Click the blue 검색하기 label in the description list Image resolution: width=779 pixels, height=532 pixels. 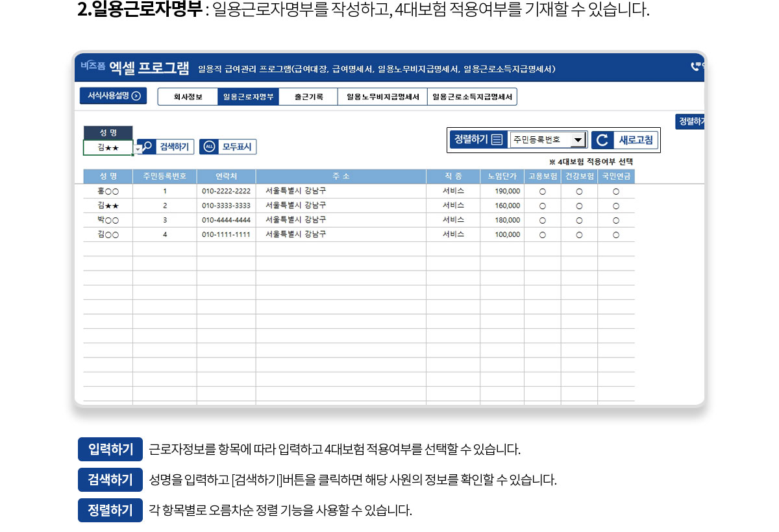click(110, 480)
